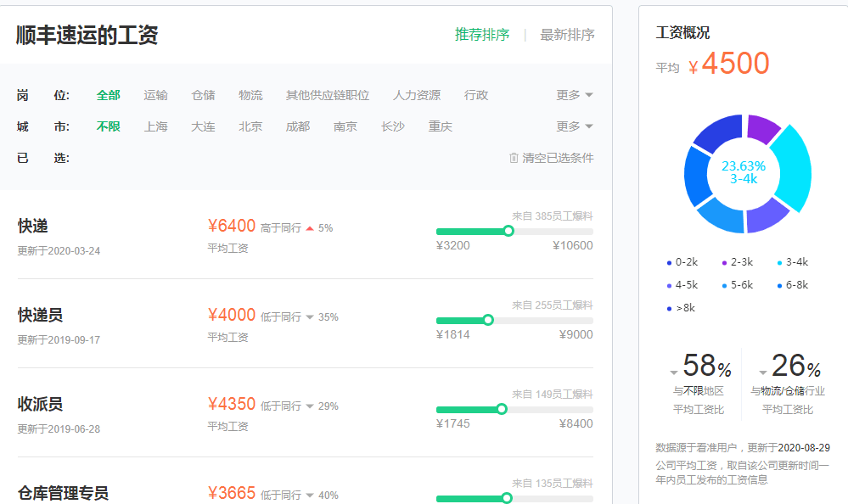Click slider handle on 快递 salary range
The height and width of the screenshot is (504, 848).
508,232
